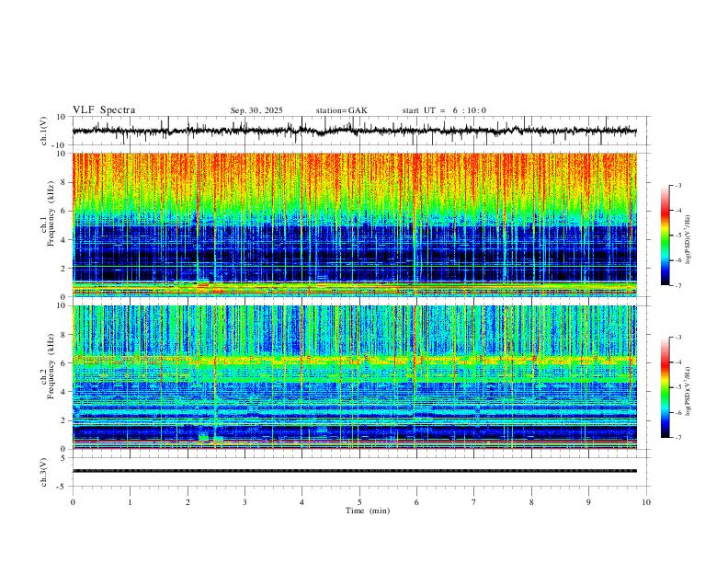Image resolution: width=728 pixels, height=563 pixels.
Task: Click the "-5" tick on ch.2 color bar
Action: (x=677, y=387)
